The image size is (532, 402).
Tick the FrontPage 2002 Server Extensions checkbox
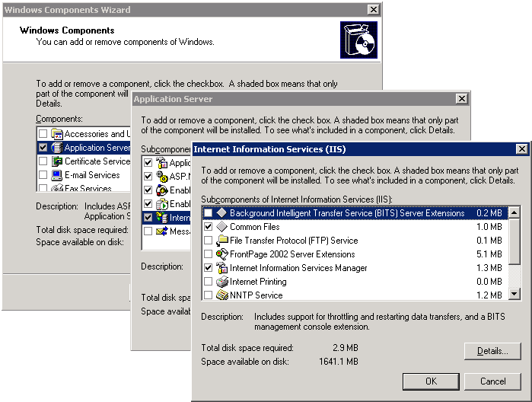(209, 254)
